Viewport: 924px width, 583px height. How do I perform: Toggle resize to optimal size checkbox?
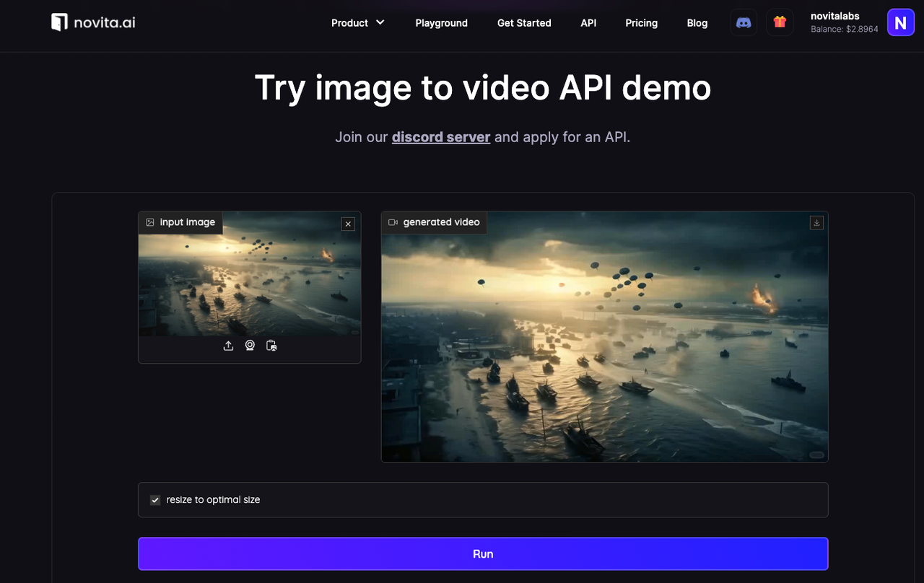[155, 500]
